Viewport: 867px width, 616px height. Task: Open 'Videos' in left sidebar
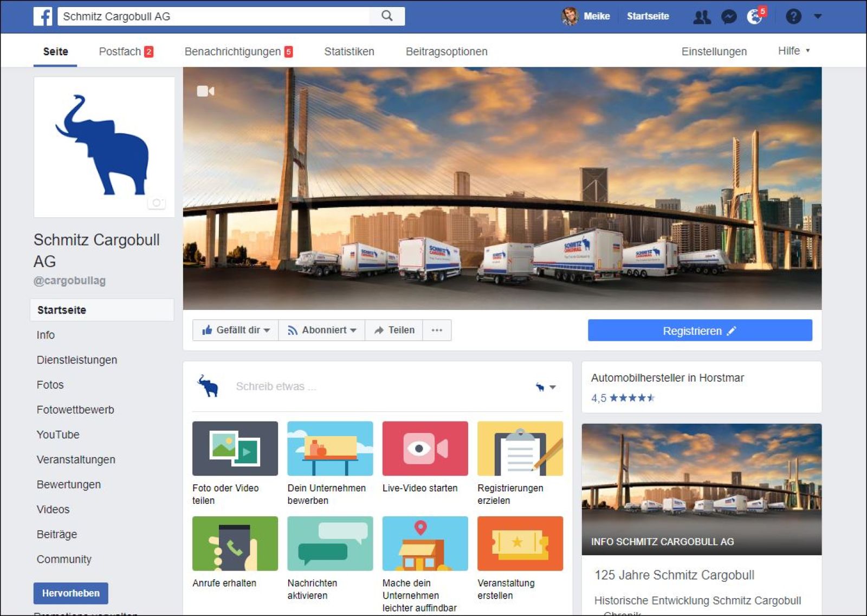click(53, 509)
